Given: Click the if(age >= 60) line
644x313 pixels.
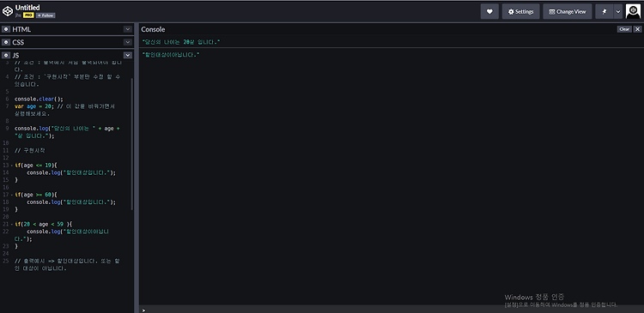Looking at the screenshot, I should 36,195.
